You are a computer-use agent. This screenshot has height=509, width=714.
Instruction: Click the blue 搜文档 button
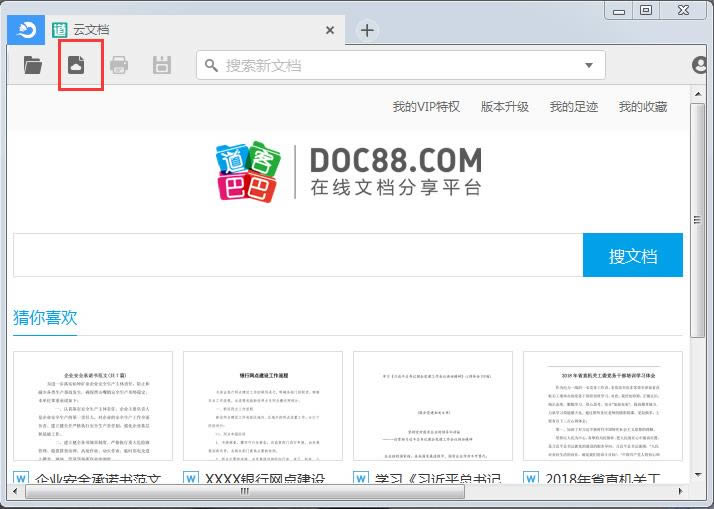tap(633, 255)
